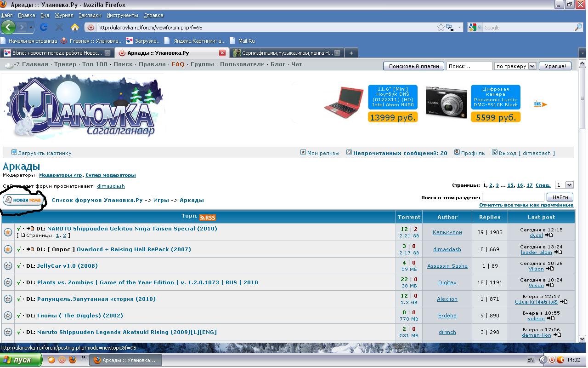Open the page number dropdown
588x368 pixels.
click(x=564, y=185)
